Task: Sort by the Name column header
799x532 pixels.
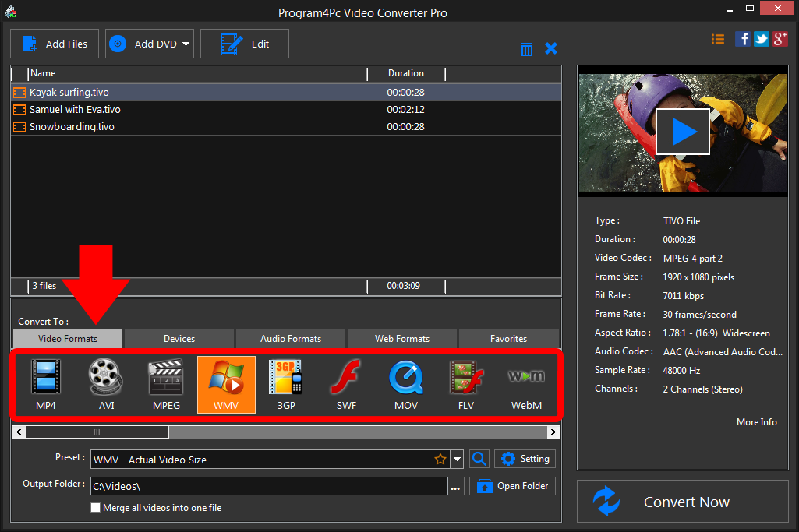Action: pos(197,73)
